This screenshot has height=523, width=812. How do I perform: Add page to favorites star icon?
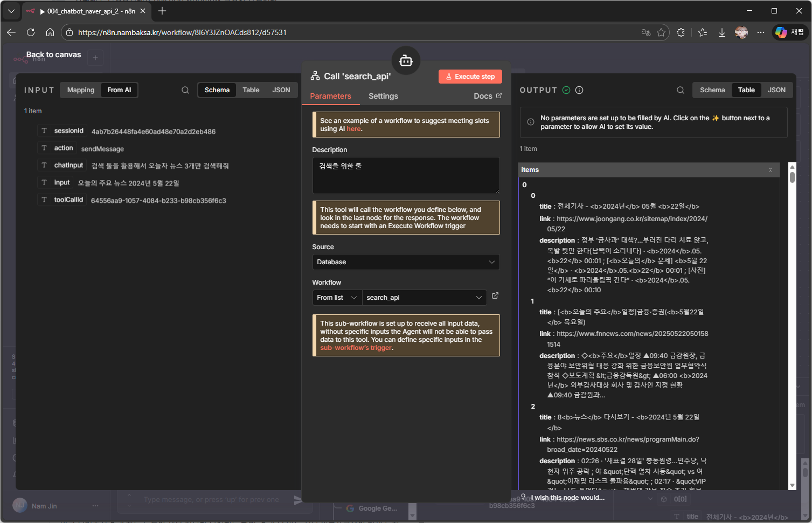tap(661, 32)
